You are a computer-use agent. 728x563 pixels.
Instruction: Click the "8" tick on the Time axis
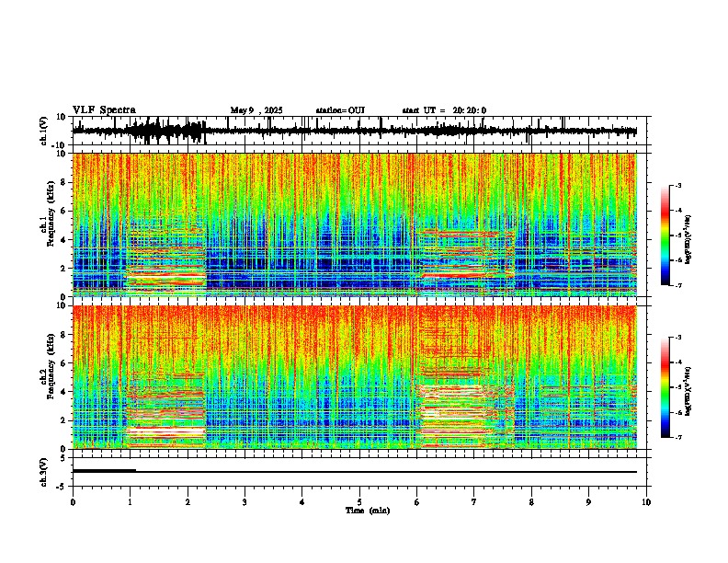tap(531, 502)
